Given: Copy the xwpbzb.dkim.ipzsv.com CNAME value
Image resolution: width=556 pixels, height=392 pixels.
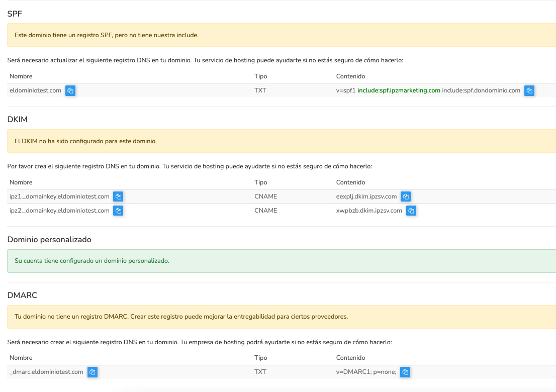Looking at the screenshot, I should click(411, 211).
